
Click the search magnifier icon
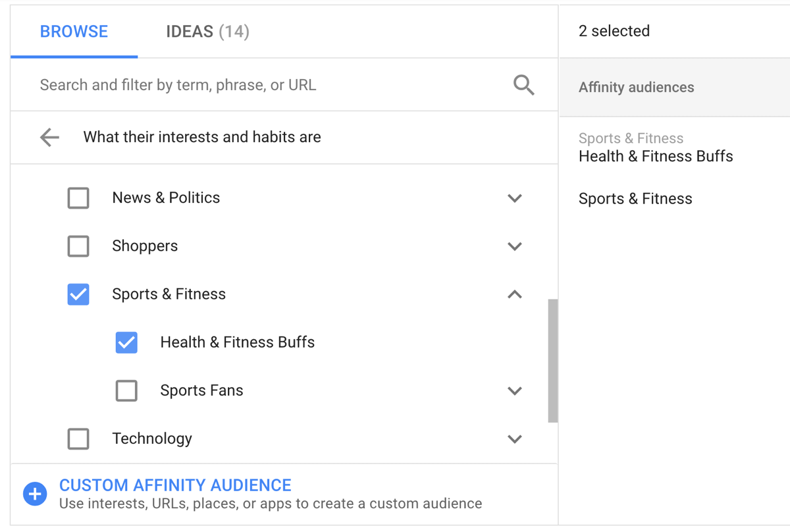tap(523, 85)
